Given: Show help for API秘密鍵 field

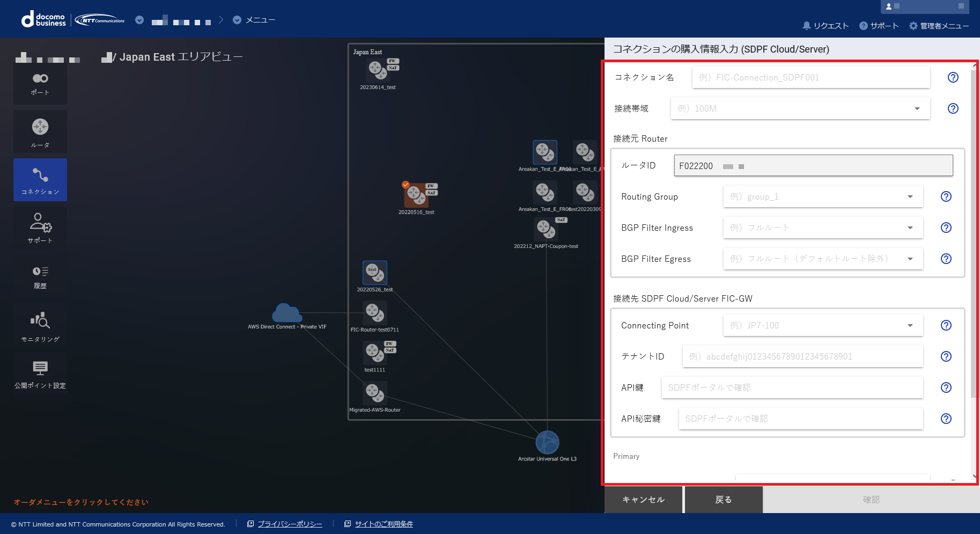Looking at the screenshot, I should coord(946,419).
